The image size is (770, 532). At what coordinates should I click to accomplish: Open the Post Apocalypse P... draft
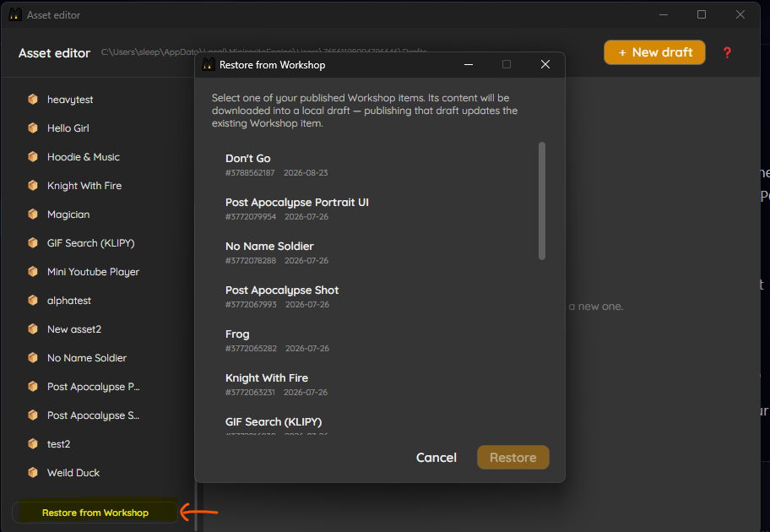[x=94, y=387]
